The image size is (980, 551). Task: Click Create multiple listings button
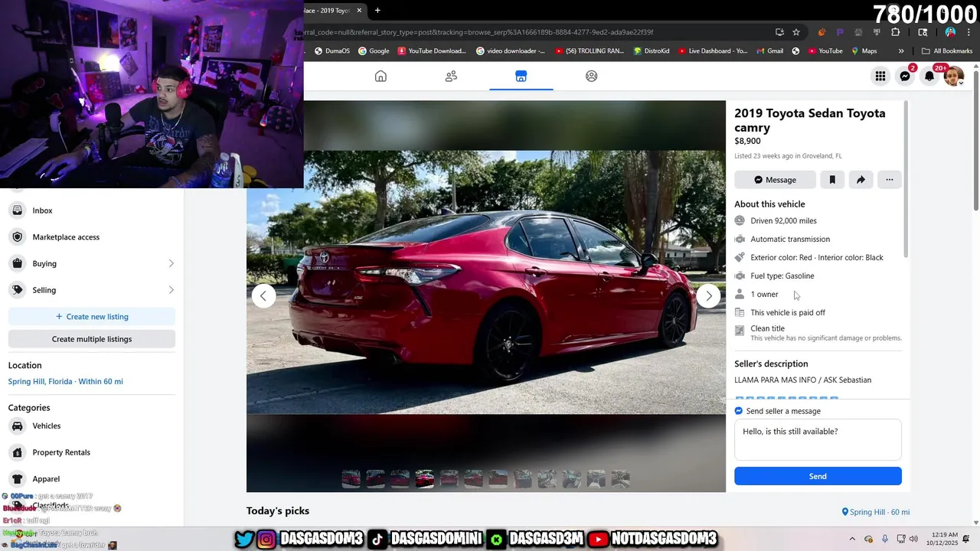pos(92,339)
